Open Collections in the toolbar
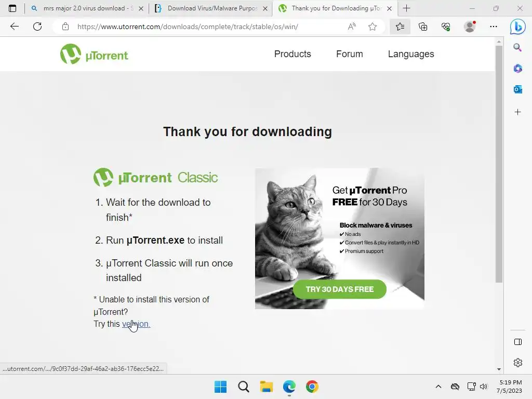The width and height of the screenshot is (532, 399). [x=423, y=26]
